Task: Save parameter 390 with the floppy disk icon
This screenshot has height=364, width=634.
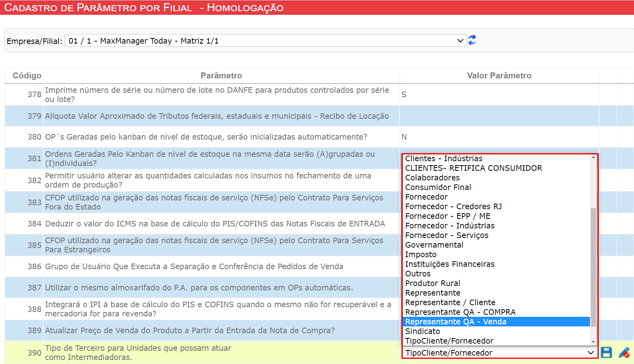Action: pos(606,352)
